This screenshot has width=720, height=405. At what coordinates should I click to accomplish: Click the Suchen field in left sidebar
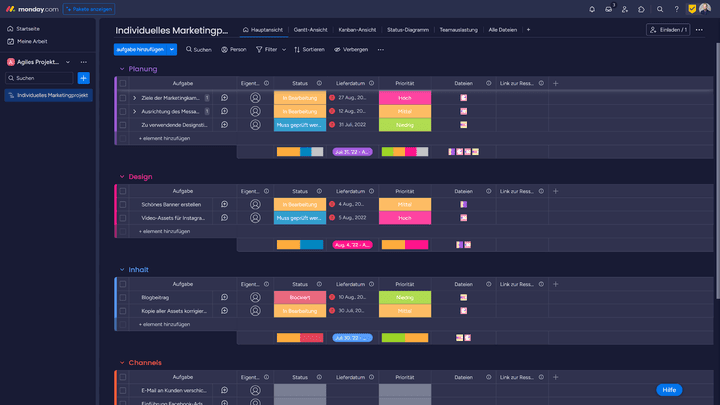39,77
